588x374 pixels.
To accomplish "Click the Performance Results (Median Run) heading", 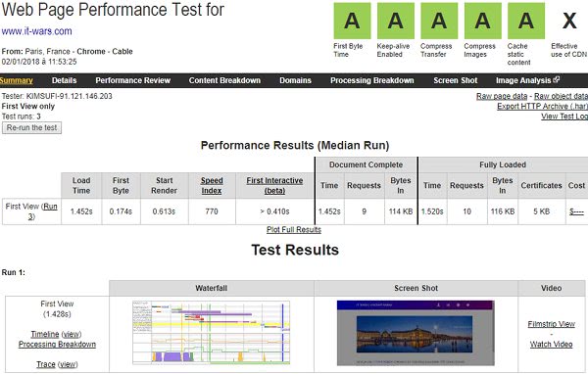I will [x=295, y=146].
